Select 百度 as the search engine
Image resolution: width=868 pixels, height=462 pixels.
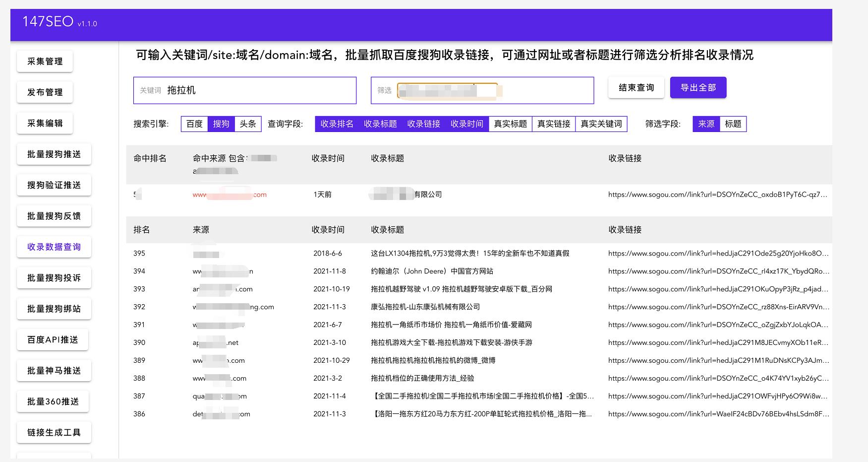[193, 124]
